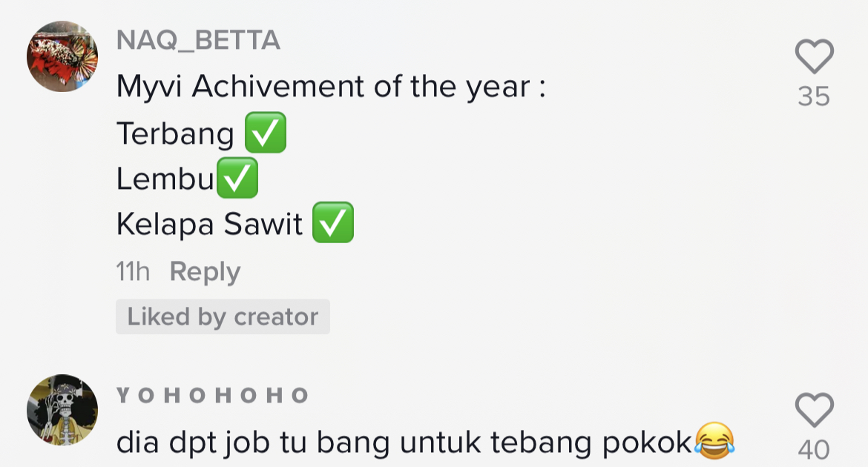Reply to NAQ_BETTA's comment
The image size is (868, 467).
pos(205,272)
